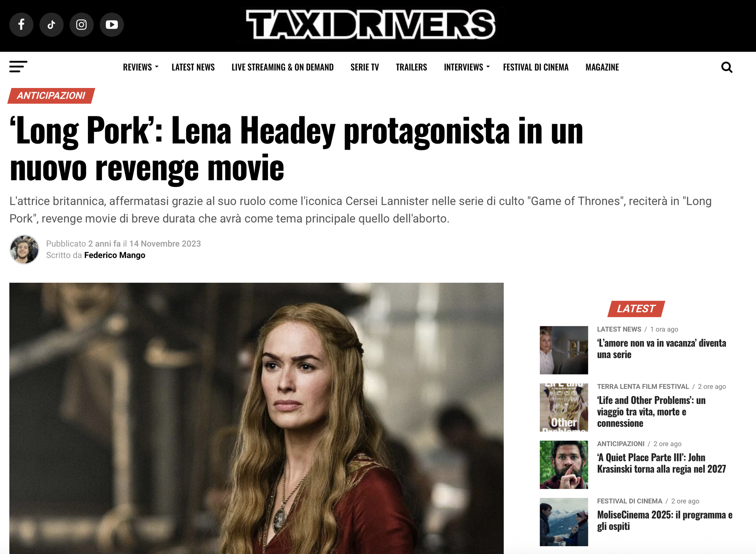This screenshot has width=756, height=554.
Task: Open the Facebook social icon
Action: point(21,24)
